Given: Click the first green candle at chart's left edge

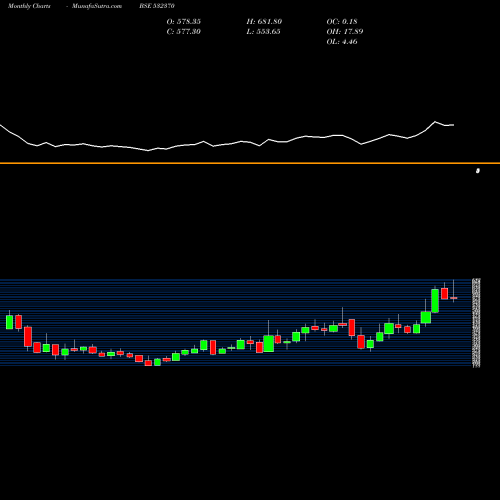Looking at the screenshot, I should (10, 322).
